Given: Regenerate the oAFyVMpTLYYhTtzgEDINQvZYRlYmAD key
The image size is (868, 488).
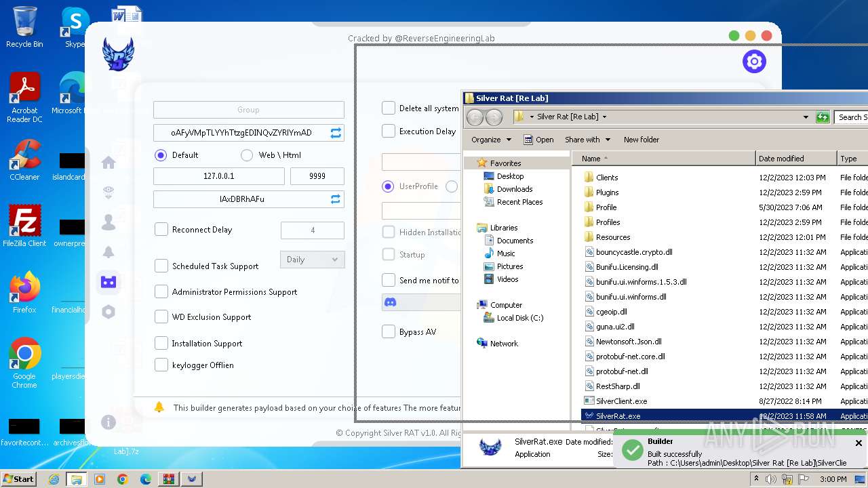Looking at the screenshot, I should (x=336, y=133).
